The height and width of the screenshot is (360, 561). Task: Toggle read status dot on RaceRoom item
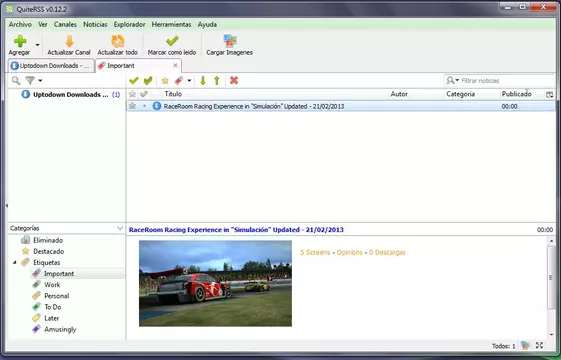pos(144,106)
